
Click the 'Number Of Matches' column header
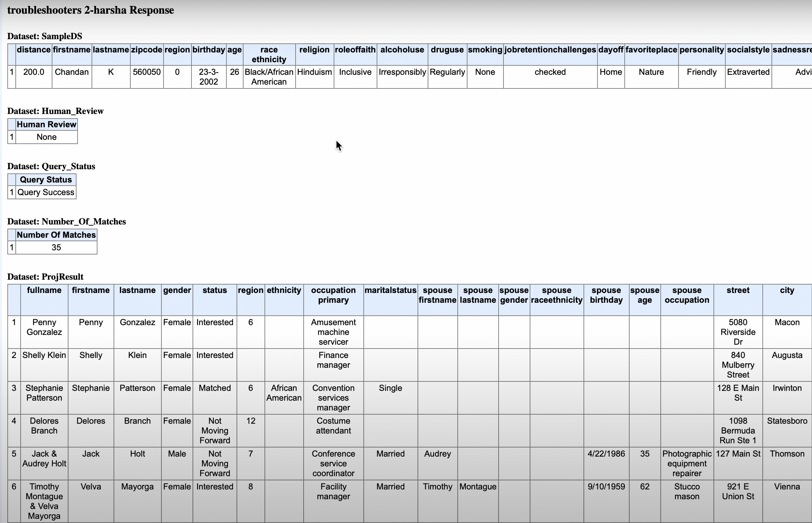[56, 235]
